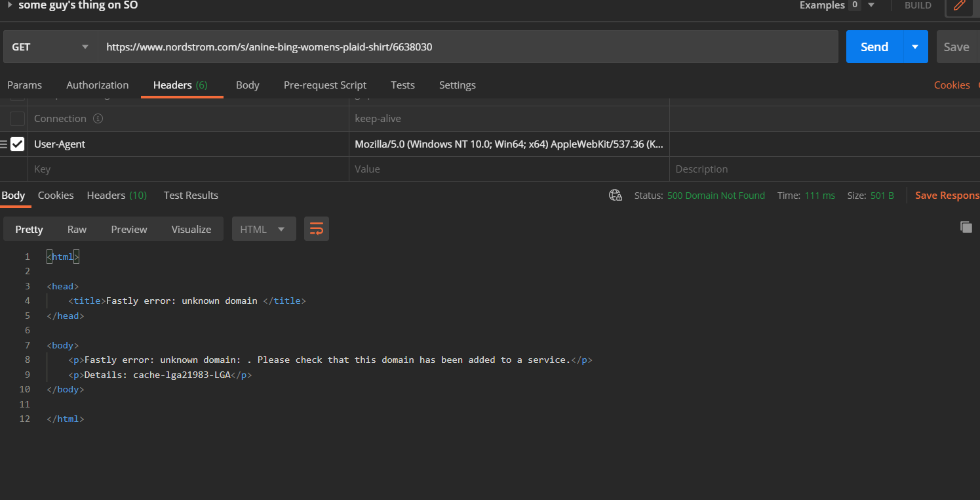This screenshot has width=980, height=500.
Task: Click the keep-alive value cell
Action: (509, 119)
